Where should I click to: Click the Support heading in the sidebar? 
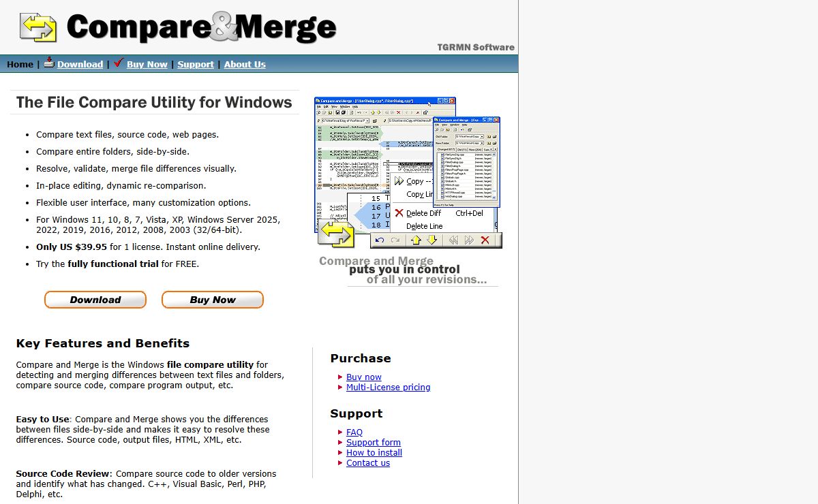coord(357,413)
